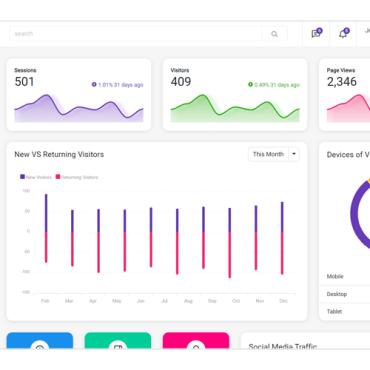The height and width of the screenshot is (370, 370).
Task: Click the Page Views label
Action: [x=341, y=70]
